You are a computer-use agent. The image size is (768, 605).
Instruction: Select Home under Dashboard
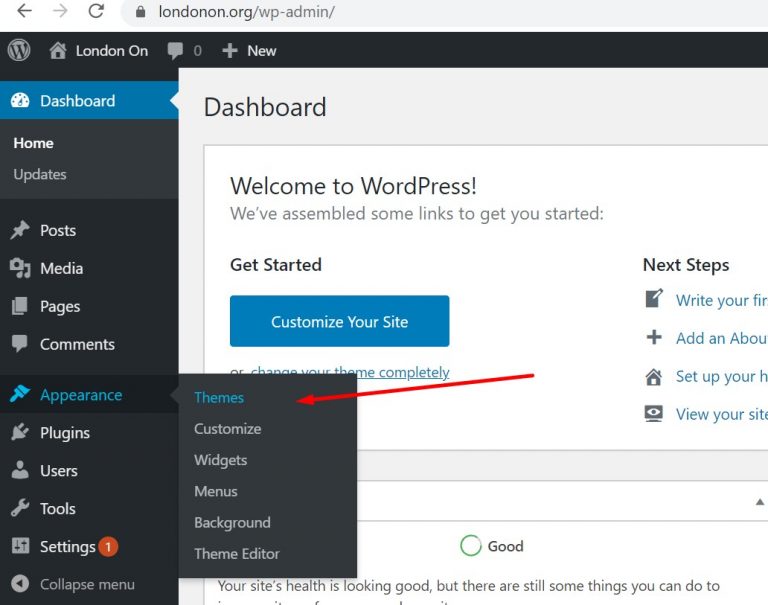(x=33, y=143)
